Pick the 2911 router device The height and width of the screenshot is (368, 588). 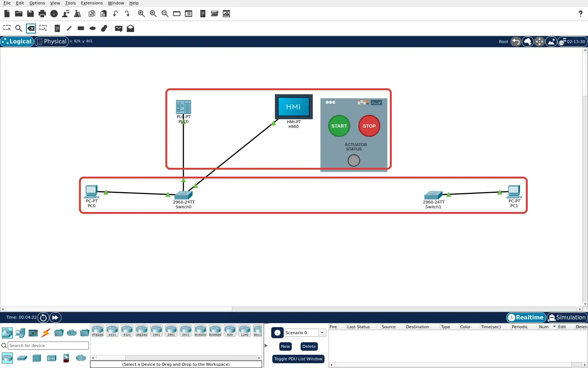click(x=186, y=331)
